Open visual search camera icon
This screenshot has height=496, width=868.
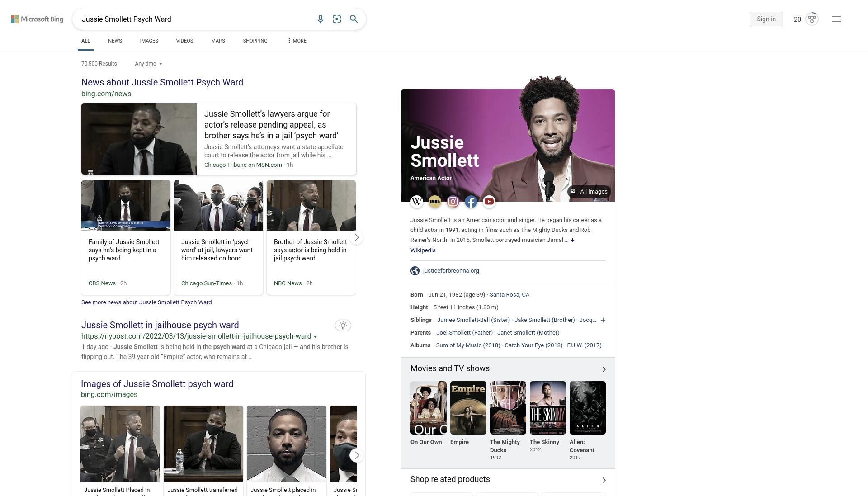[337, 19]
